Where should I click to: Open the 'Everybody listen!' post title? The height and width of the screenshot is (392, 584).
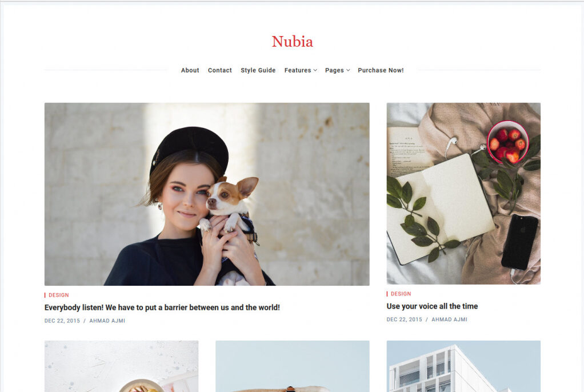(162, 307)
